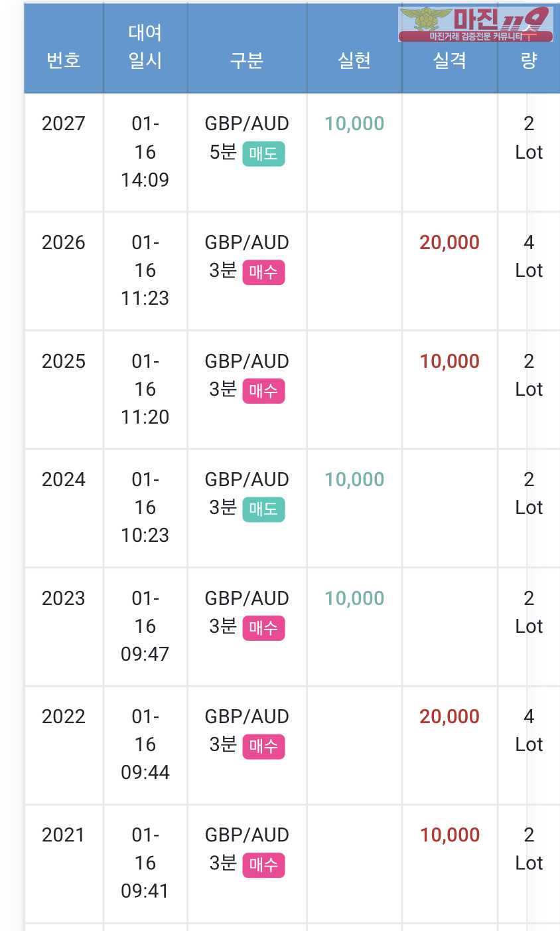Click the 매수 badge in row 2021

click(263, 865)
